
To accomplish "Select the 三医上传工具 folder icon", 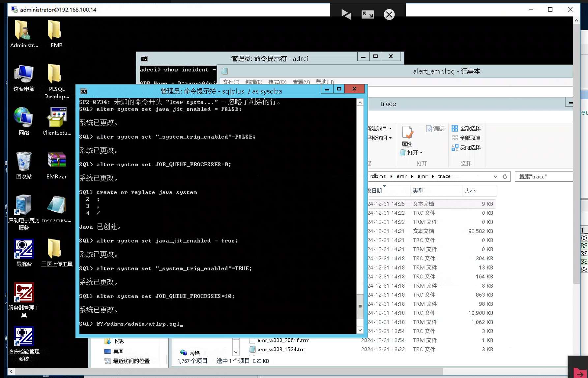I will tap(57, 253).
